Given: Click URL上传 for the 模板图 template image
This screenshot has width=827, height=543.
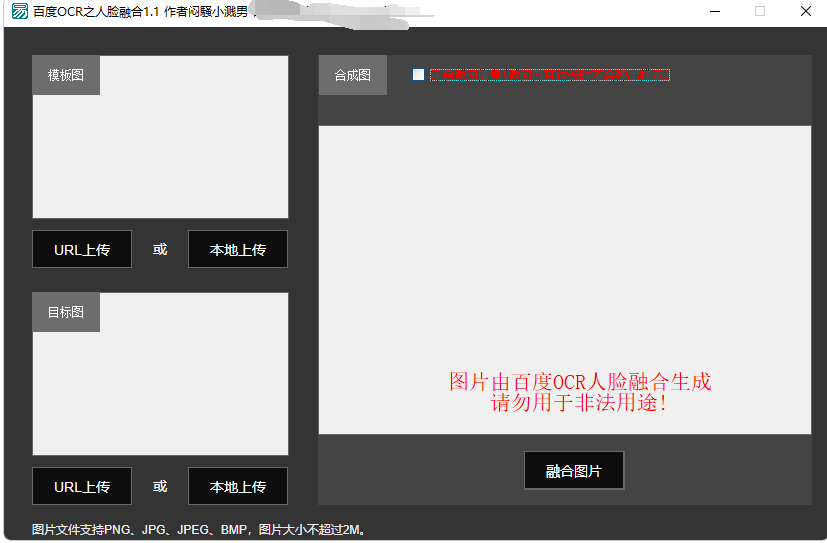Looking at the screenshot, I should pyautogui.click(x=82, y=249).
